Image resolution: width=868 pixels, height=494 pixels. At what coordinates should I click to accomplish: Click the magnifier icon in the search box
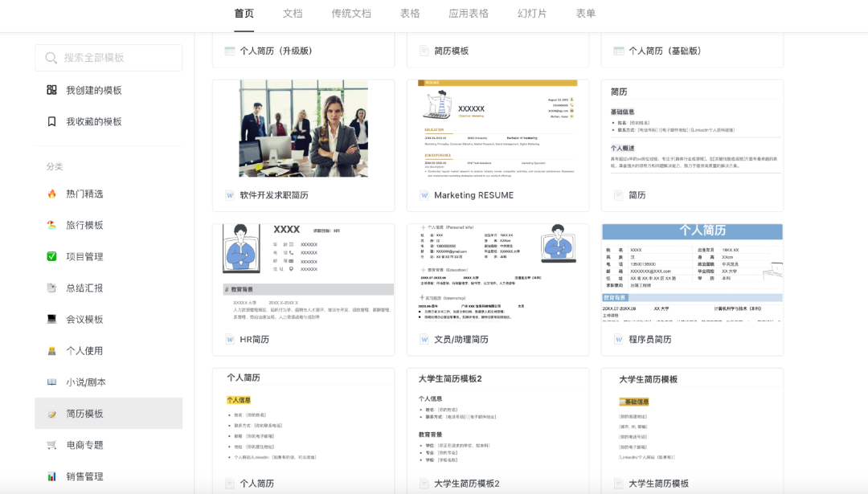pyautogui.click(x=51, y=58)
